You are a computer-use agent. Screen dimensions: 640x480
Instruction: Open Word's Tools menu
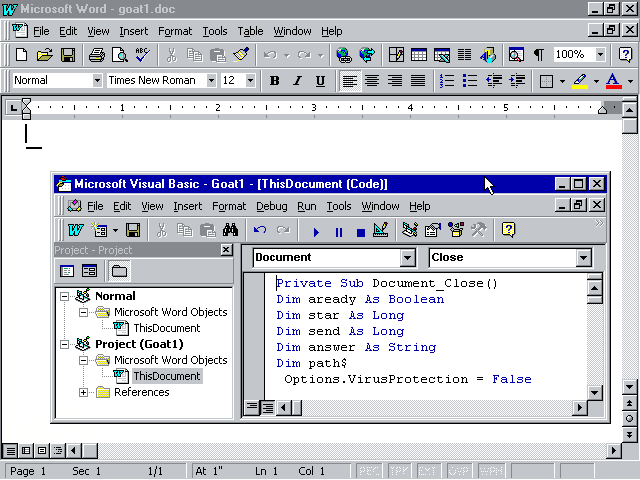click(215, 31)
